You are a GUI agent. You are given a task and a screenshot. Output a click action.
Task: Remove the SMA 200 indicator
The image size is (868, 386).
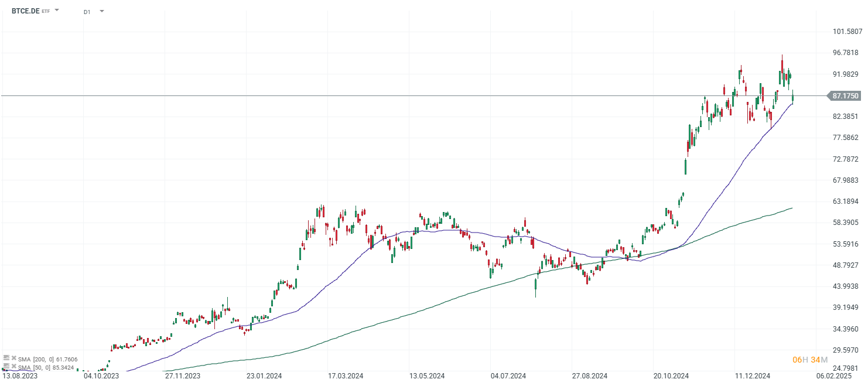point(13,358)
